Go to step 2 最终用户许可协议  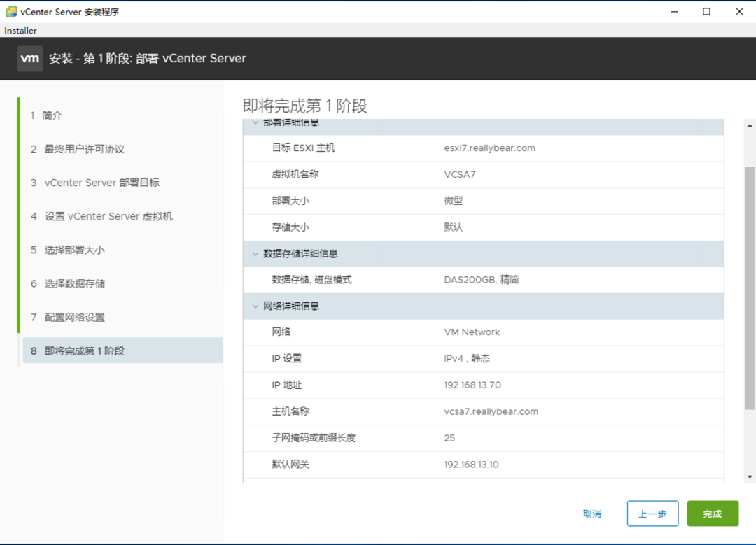point(78,150)
